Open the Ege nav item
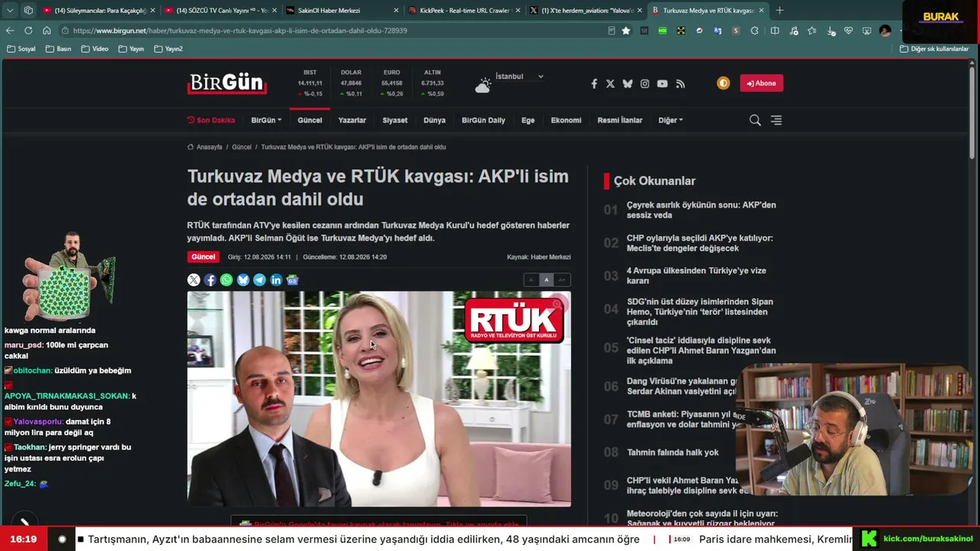 (528, 120)
